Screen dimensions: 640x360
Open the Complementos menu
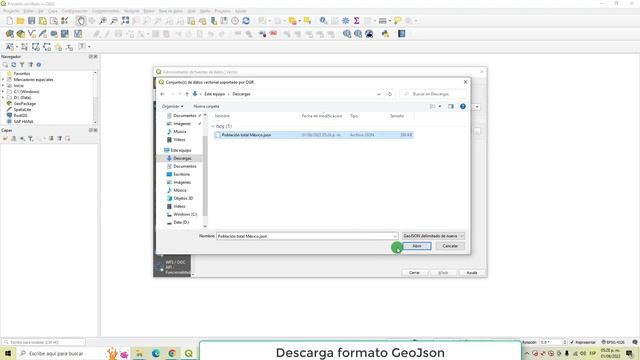point(106,11)
